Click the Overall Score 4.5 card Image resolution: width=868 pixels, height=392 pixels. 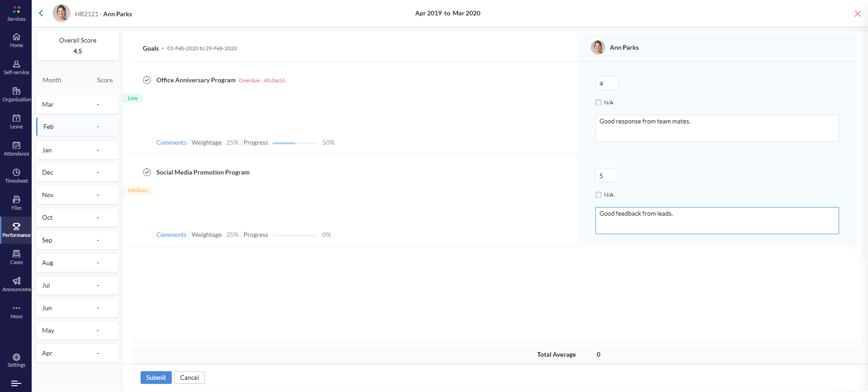pos(77,46)
